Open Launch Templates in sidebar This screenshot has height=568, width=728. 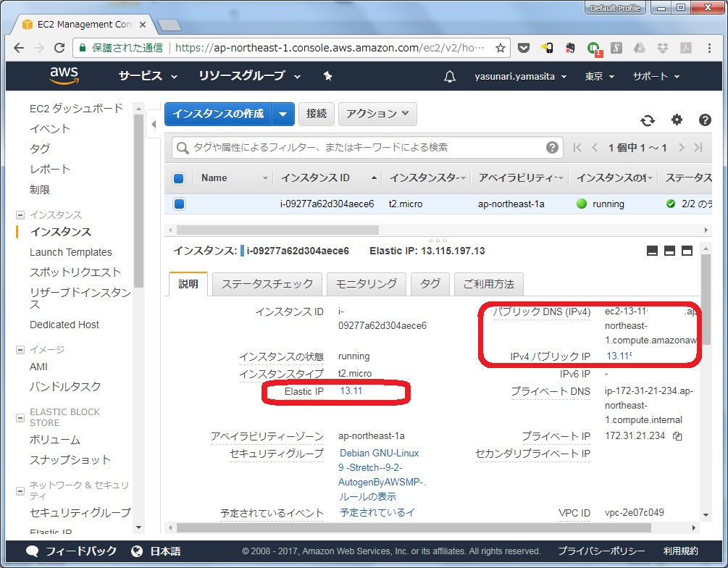click(70, 252)
